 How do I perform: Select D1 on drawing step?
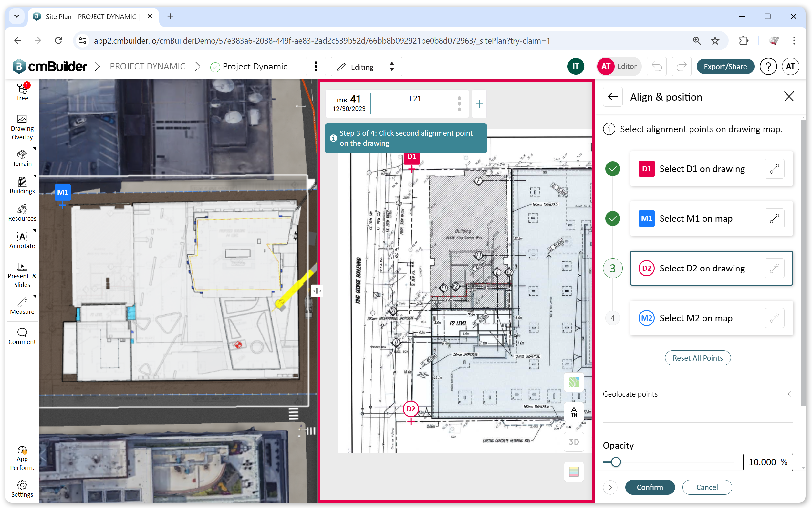click(711, 169)
